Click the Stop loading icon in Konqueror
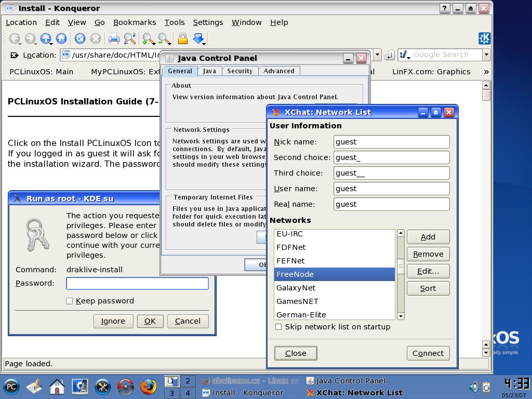 [96, 38]
